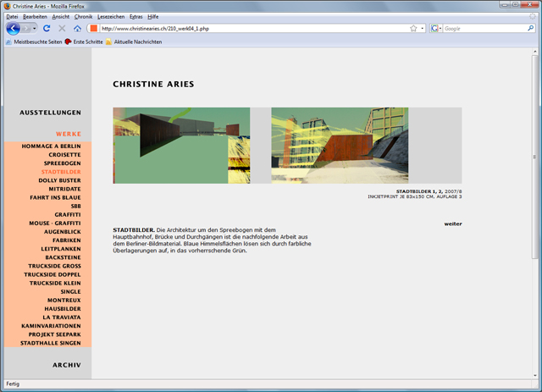Bookmark this page with the star icon
This screenshot has width=542, height=392.
coord(412,28)
